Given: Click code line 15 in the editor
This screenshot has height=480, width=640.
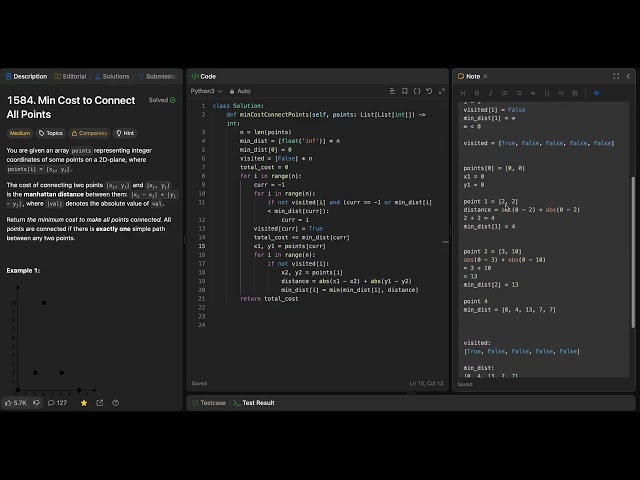Looking at the screenshot, I should coord(289,246).
